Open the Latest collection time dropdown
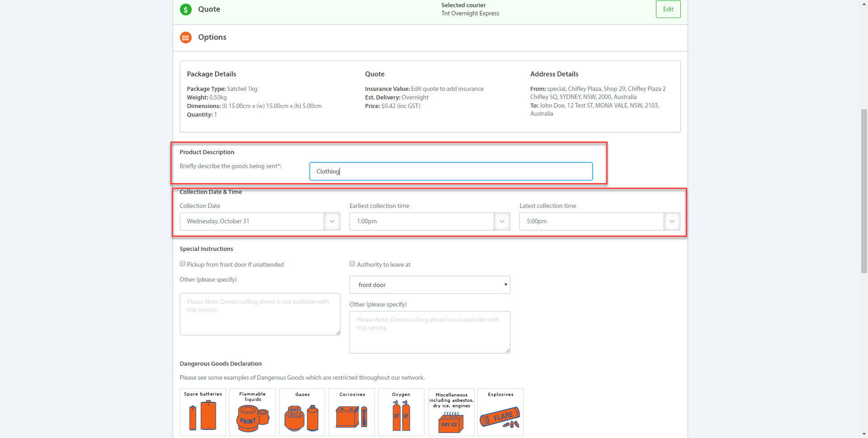This screenshot has height=438, width=868. pyautogui.click(x=599, y=221)
